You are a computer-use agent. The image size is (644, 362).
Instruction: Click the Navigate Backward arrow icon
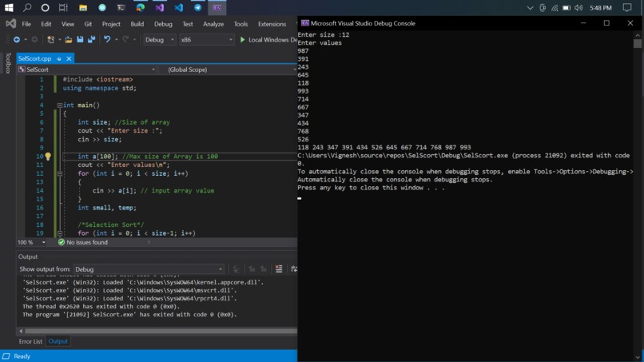pos(17,39)
